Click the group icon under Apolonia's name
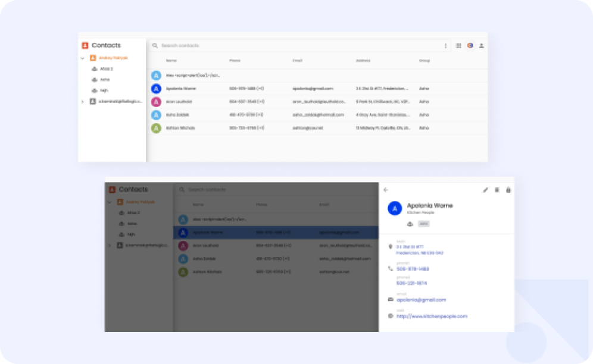Viewport: 593px width, 364px height. tap(409, 224)
